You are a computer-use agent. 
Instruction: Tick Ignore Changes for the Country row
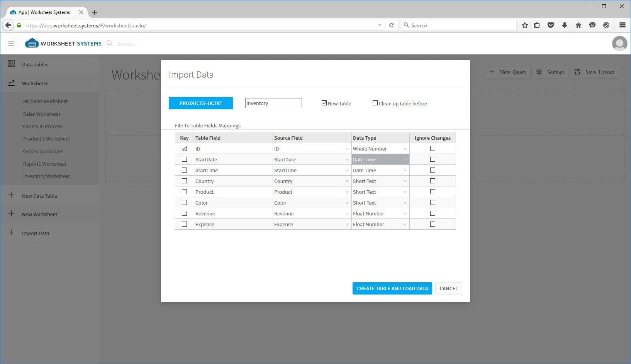tap(433, 181)
